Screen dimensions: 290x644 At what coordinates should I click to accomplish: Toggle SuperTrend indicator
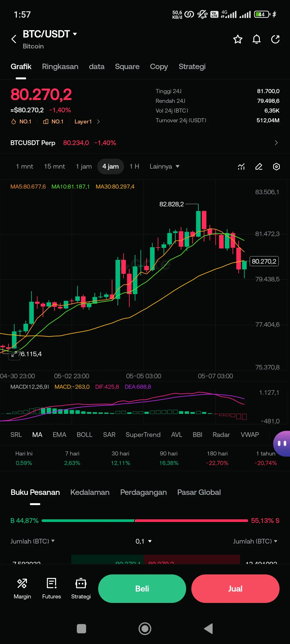coord(143,435)
